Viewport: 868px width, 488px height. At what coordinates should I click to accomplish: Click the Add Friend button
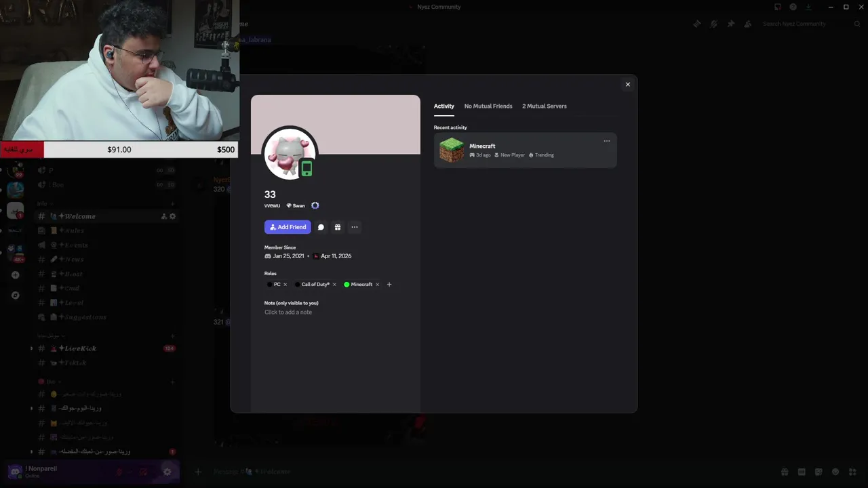(288, 227)
